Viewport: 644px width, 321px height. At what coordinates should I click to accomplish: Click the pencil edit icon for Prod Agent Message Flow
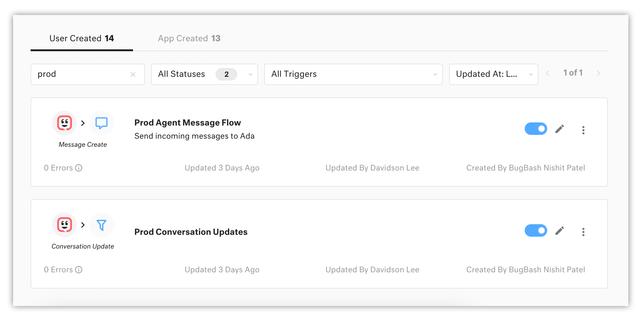coord(559,129)
